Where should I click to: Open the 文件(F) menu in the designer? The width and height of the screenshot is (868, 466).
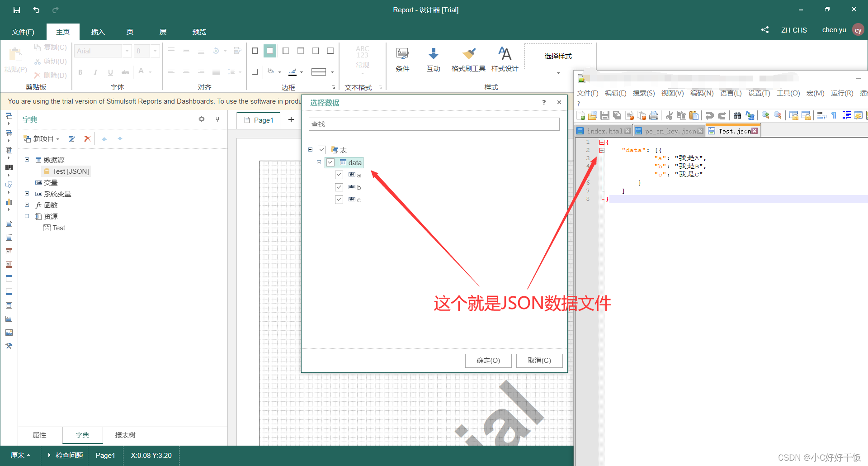tap(23, 32)
